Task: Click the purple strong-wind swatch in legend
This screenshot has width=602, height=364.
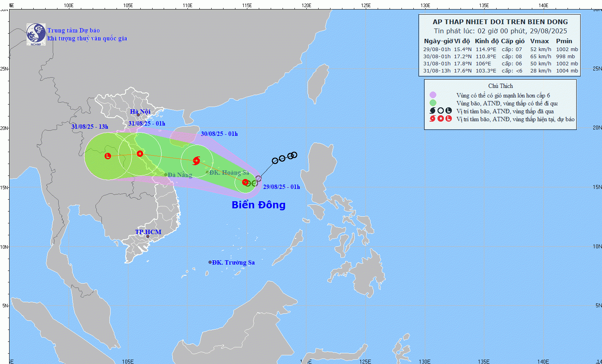Action: (x=433, y=95)
